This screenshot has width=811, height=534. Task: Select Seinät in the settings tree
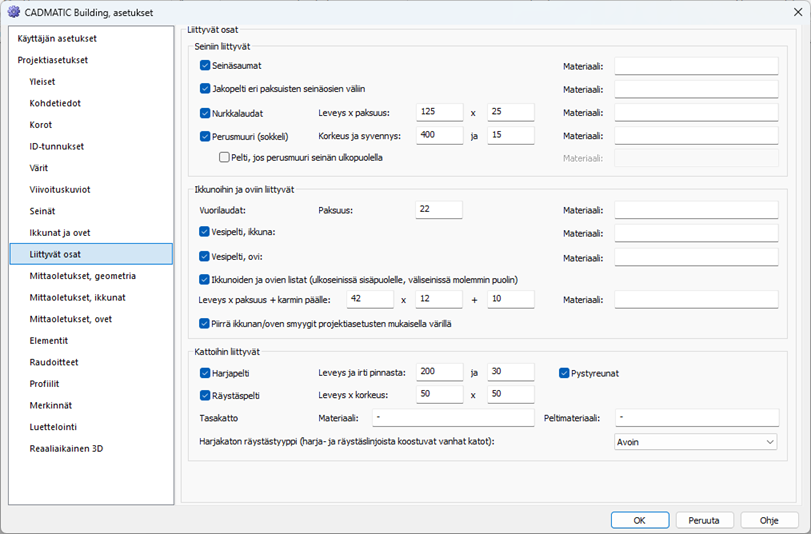(44, 211)
